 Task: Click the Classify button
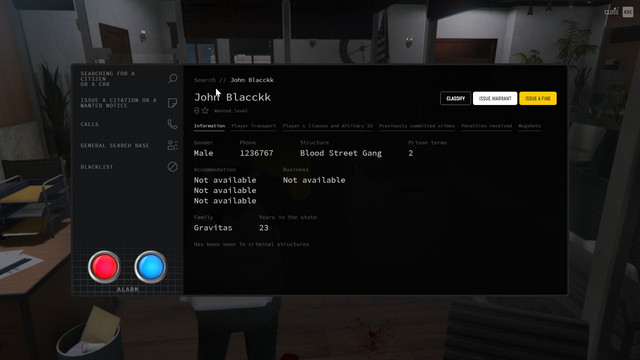(x=455, y=98)
